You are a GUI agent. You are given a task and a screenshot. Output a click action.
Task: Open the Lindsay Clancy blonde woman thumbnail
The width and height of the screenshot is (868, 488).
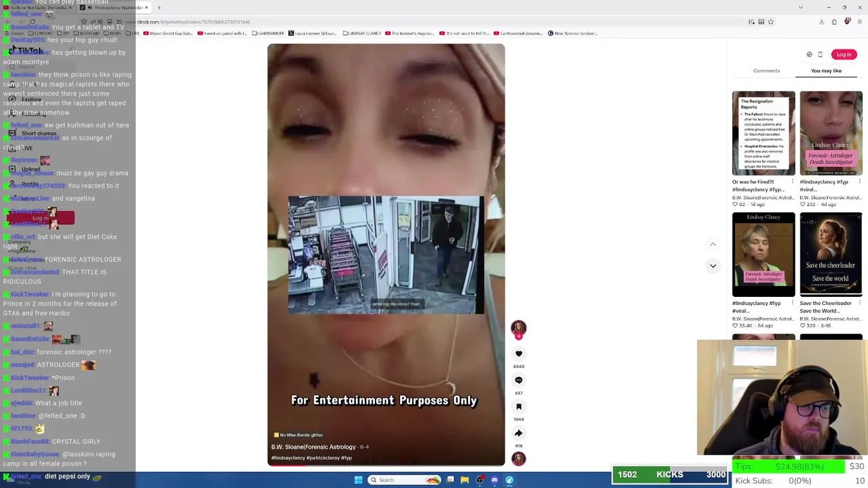click(x=831, y=133)
